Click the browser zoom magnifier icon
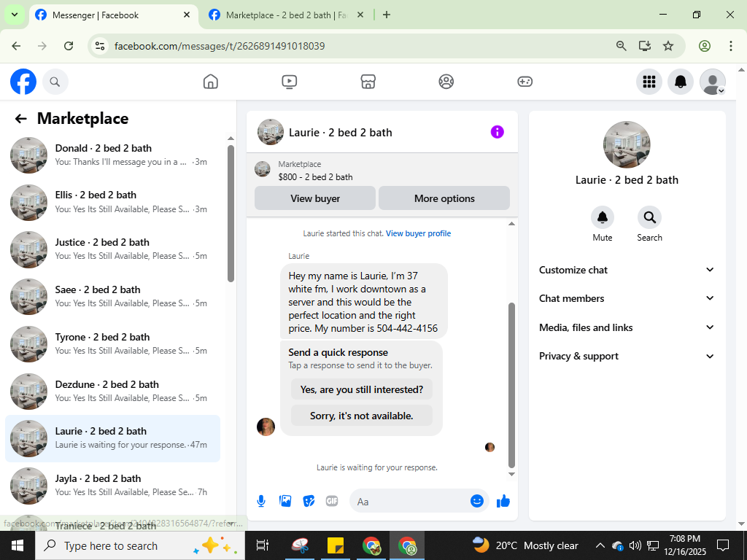 (622, 46)
